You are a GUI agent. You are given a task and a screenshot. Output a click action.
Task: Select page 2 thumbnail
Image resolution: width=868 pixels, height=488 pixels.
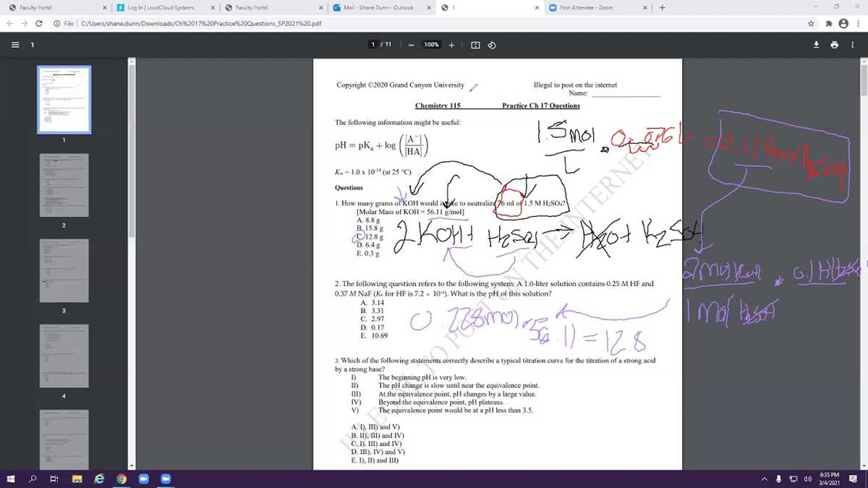[64, 185]
